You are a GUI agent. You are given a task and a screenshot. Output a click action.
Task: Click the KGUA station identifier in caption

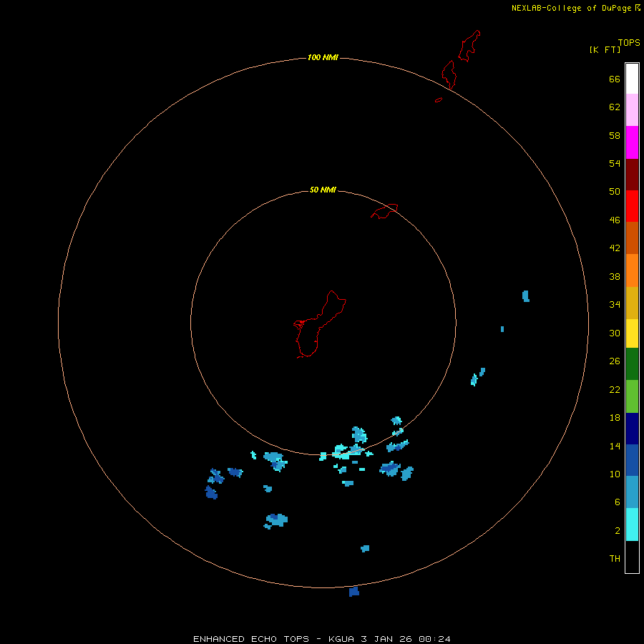click(341, 639)
